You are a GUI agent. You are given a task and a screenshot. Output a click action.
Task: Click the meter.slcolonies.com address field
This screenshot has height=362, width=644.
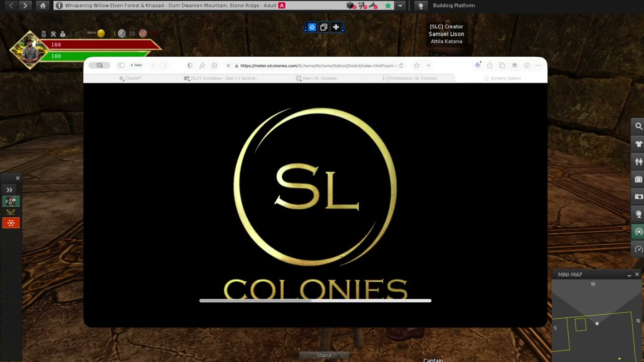pyautogui.click(x=316, y=65)
